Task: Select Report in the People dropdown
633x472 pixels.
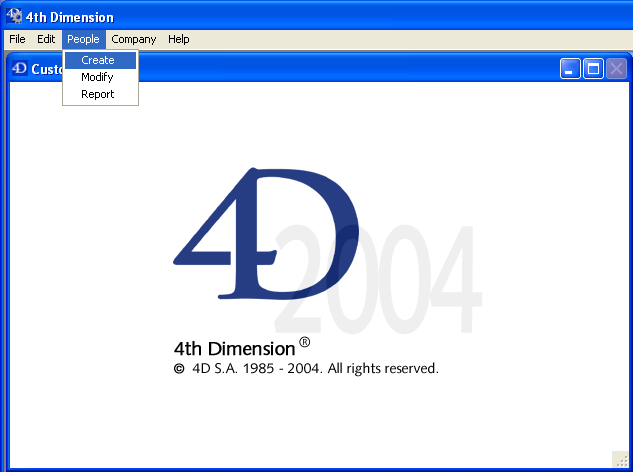Action: 98,94
